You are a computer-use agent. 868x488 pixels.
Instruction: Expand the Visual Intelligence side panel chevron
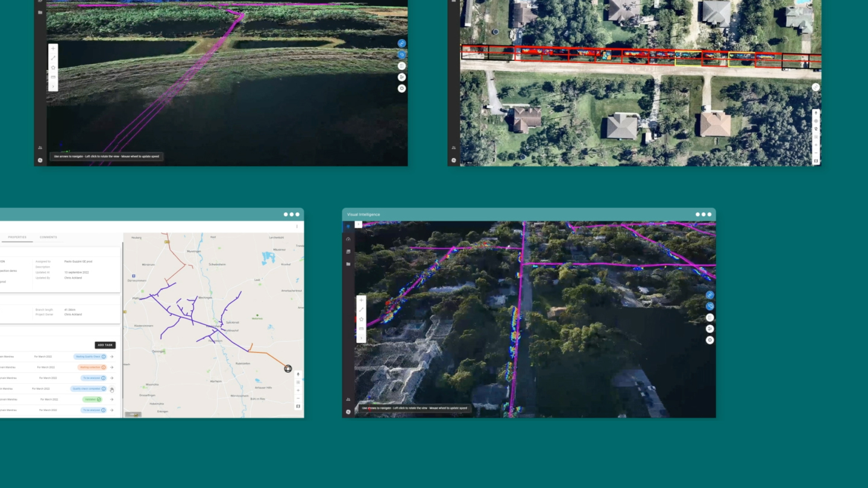coord(358,225)
